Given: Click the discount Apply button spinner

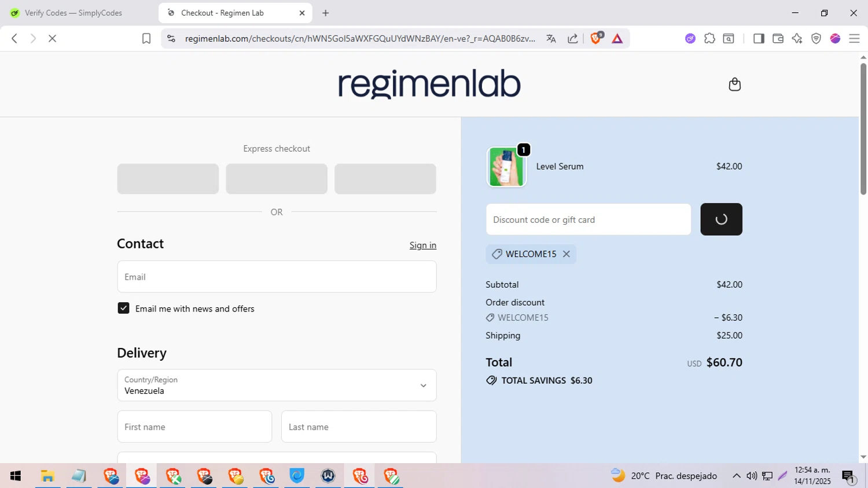Looking at the screenshot, I should click(721, 219).
